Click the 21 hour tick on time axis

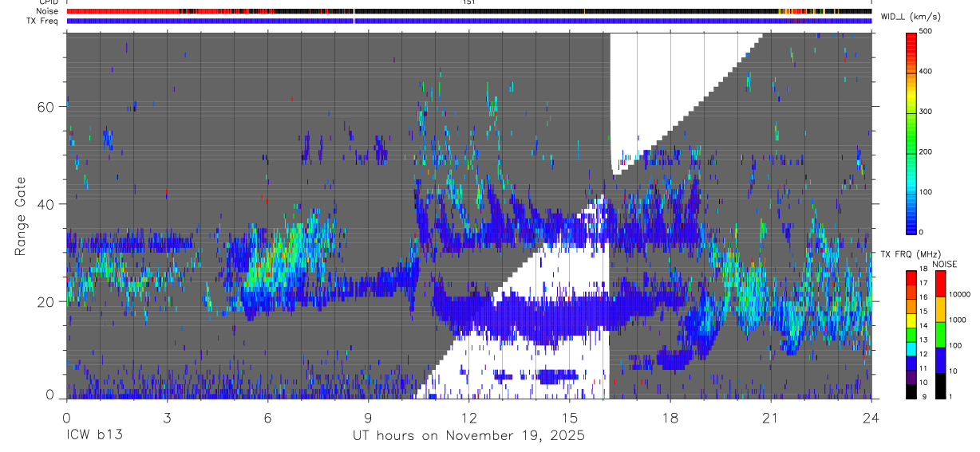(770, 417)
